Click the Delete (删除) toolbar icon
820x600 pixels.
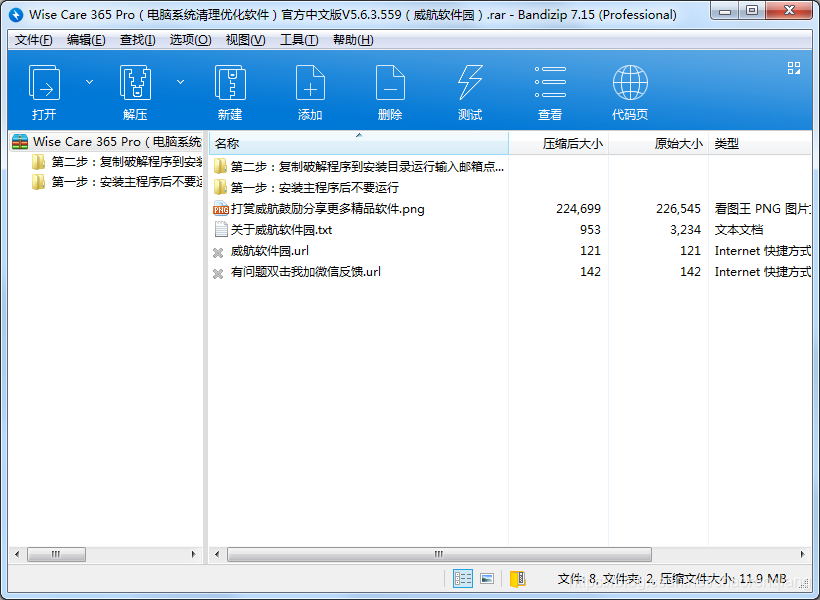click(390, 83)
